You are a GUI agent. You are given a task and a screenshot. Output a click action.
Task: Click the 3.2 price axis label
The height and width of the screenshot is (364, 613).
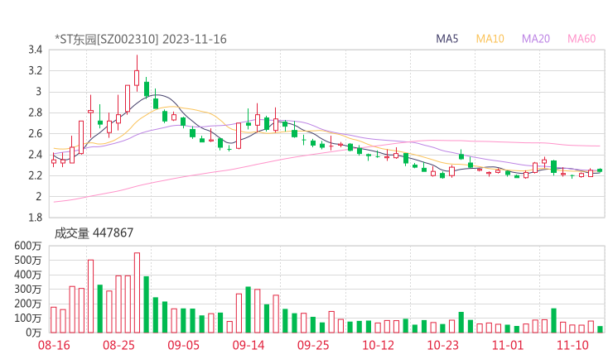[x=35, y=70]
